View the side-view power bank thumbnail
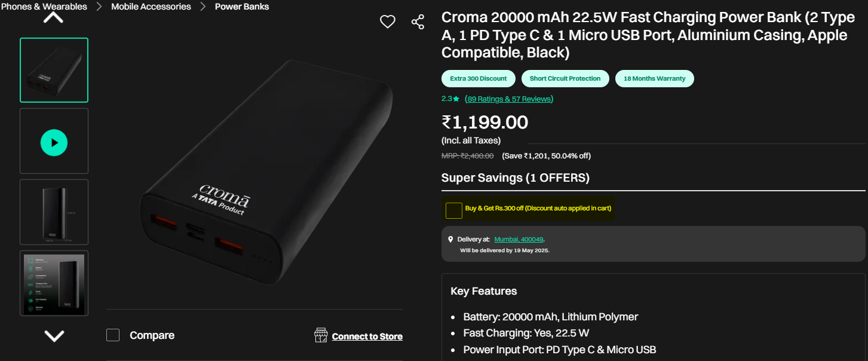Image resolution: width=868 pixels, height=361 pixels. 54,212
